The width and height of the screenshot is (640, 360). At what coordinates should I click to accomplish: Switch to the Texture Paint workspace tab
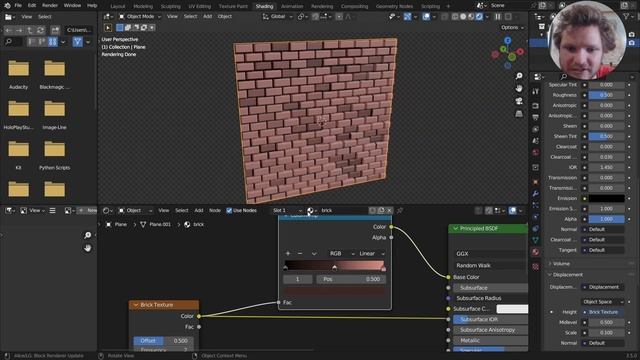(x=233, y=6)
